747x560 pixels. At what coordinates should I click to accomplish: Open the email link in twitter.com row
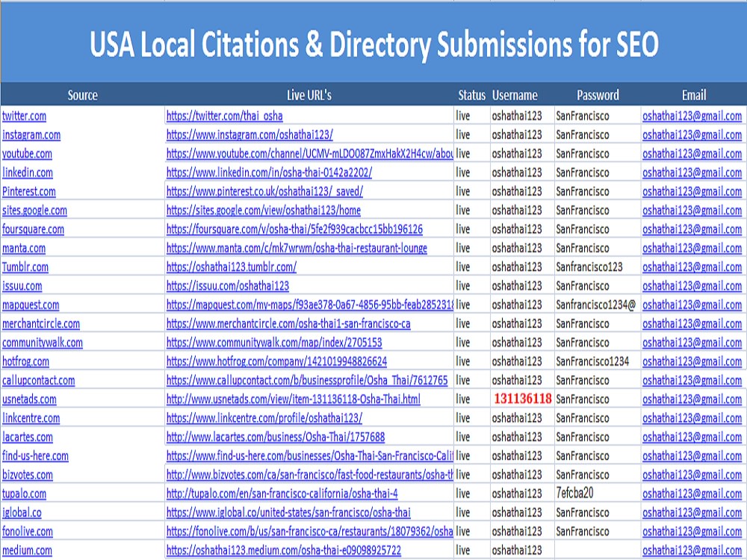pyautogui.click(x=692, y=116)
